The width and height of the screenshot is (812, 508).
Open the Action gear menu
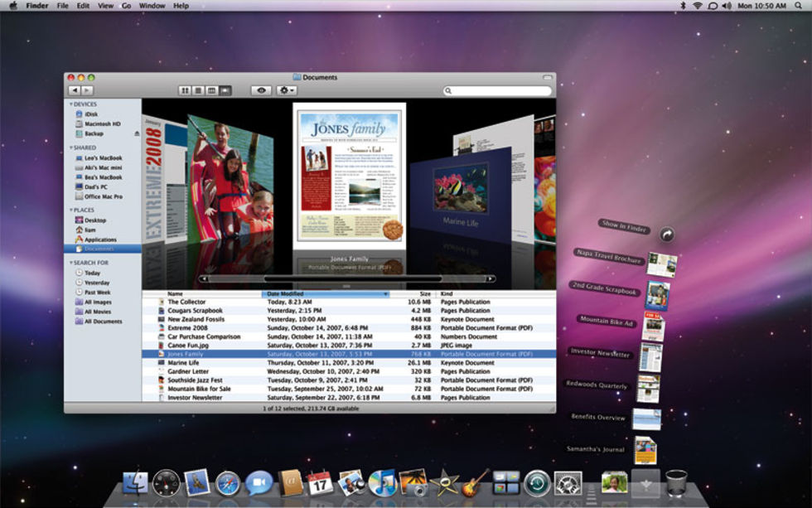[x=288, y=90]
